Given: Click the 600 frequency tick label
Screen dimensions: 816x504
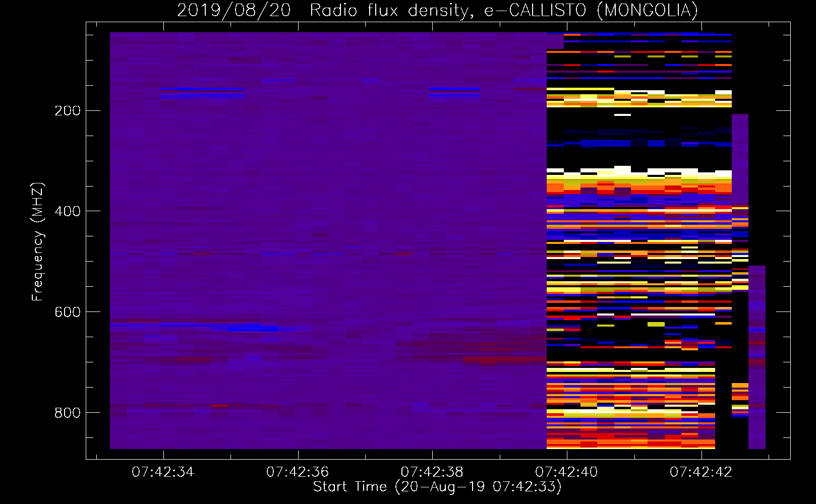Looking at the screenshot, I should coord(68,312).
